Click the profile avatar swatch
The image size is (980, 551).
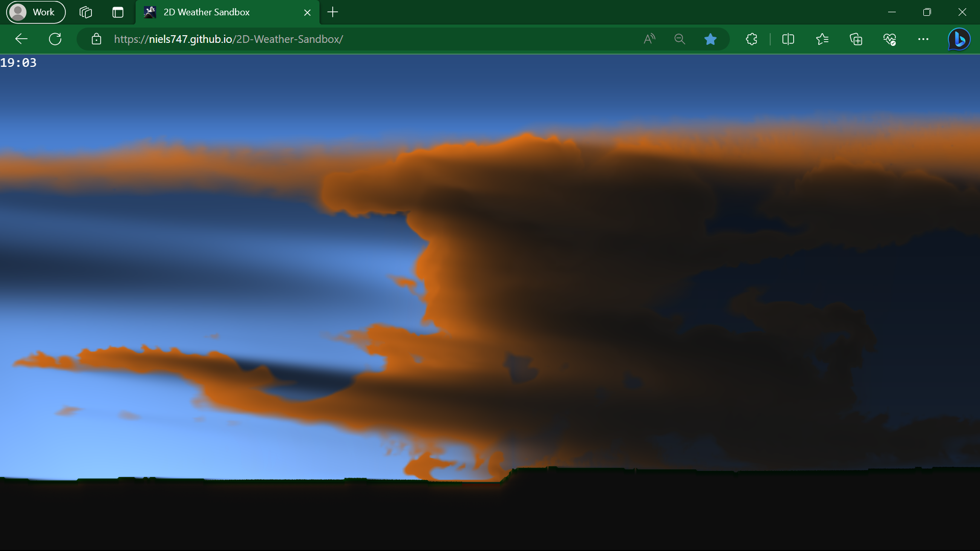[x=18, y=12]
